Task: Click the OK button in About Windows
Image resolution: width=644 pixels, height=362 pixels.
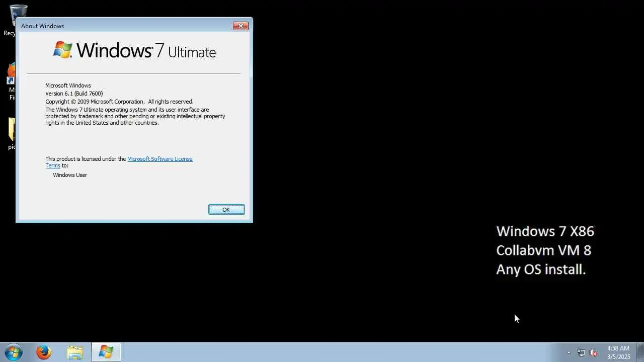Action: [226, 210]
